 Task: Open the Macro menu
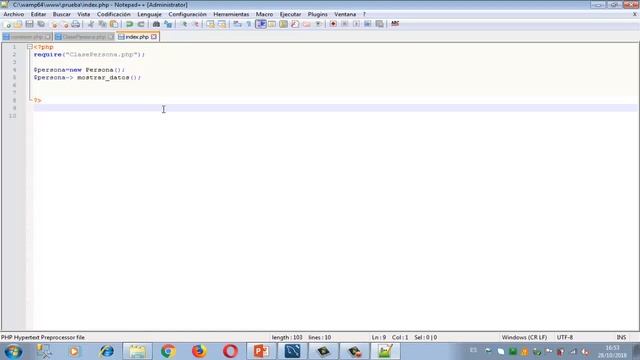(x=264, y=14)
